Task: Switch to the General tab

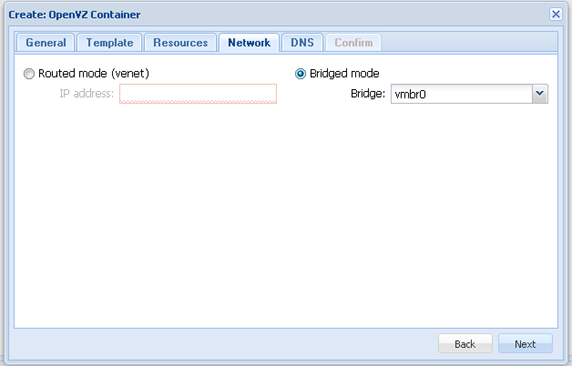Action: pos(46,43)
